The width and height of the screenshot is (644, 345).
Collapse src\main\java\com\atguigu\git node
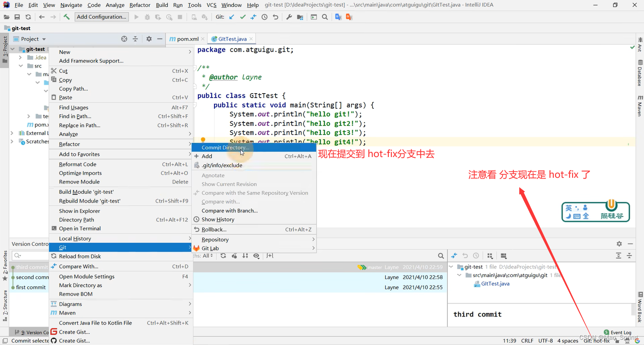point(460,275)
